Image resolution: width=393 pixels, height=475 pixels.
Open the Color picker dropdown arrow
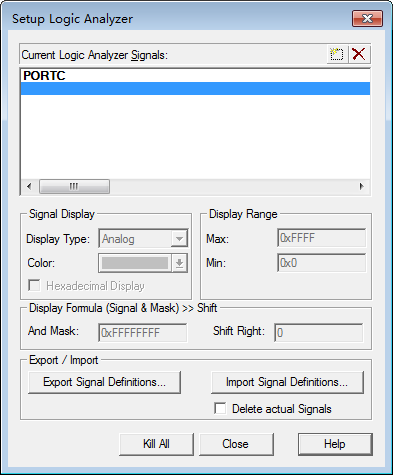[x=179, y=263]
